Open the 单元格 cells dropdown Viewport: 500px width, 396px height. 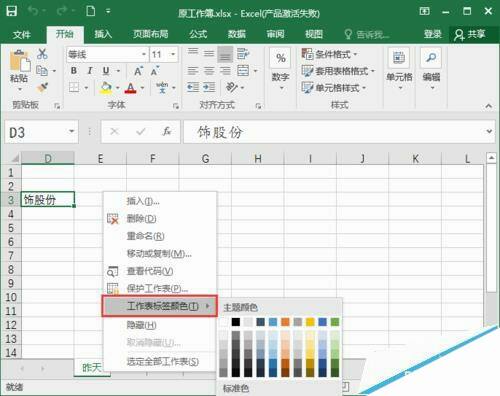point(399,69)
